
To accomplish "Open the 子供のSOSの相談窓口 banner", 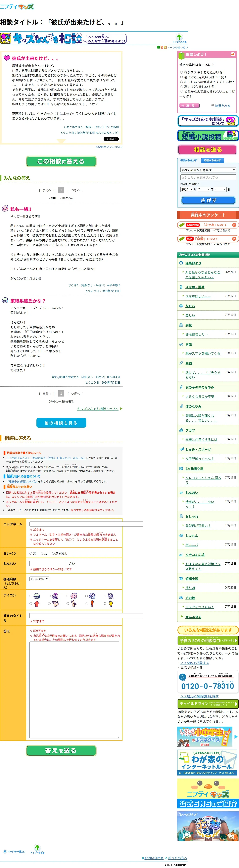I will 208,640.
